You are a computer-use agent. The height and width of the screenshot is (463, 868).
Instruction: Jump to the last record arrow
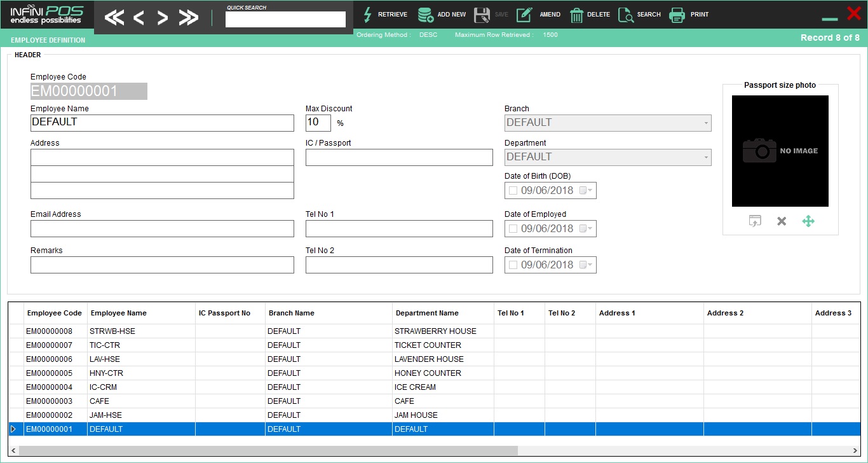coord(188,18)
